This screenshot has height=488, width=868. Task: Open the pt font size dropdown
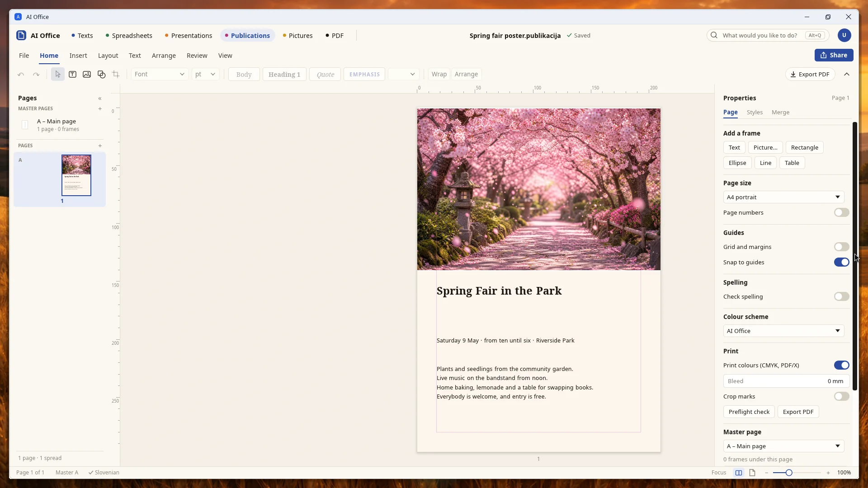pyautogui.click(x=206, y=75)
